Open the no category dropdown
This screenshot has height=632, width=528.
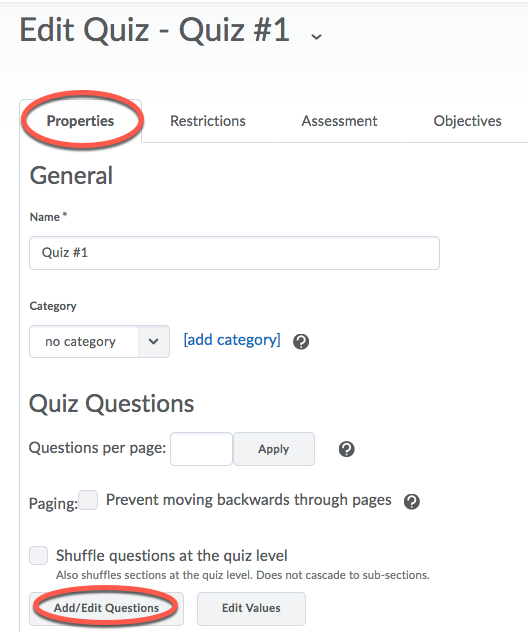coord(99,341)
